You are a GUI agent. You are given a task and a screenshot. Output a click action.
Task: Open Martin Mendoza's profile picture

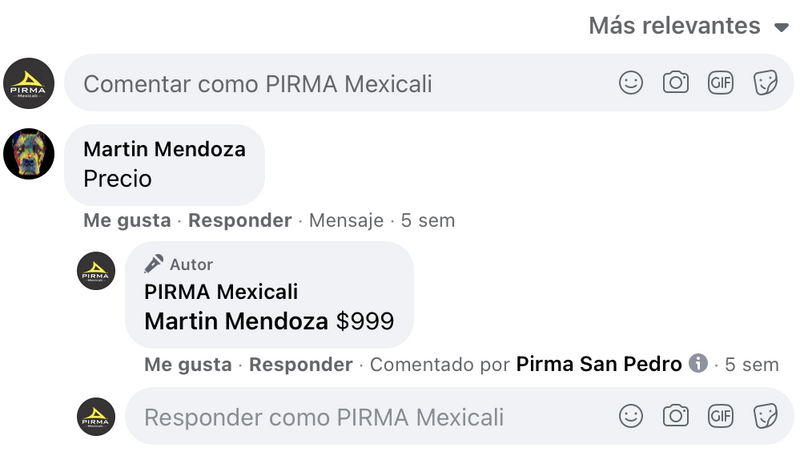point(29,153)
